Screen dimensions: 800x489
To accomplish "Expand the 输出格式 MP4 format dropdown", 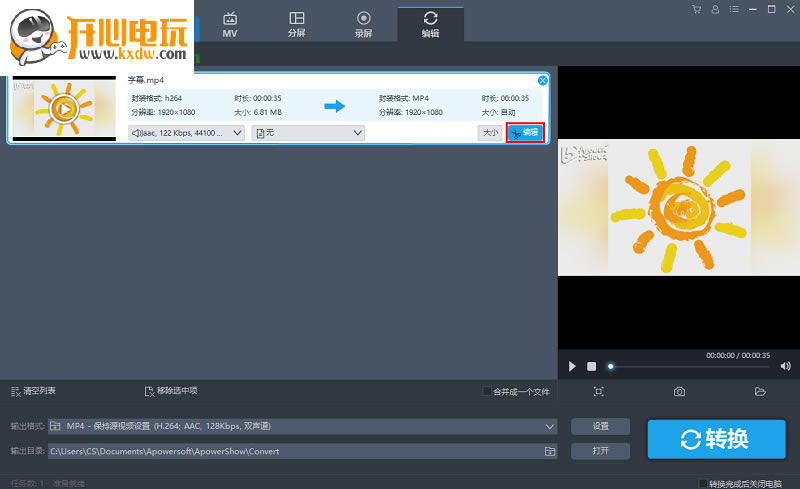I will 303,427.
